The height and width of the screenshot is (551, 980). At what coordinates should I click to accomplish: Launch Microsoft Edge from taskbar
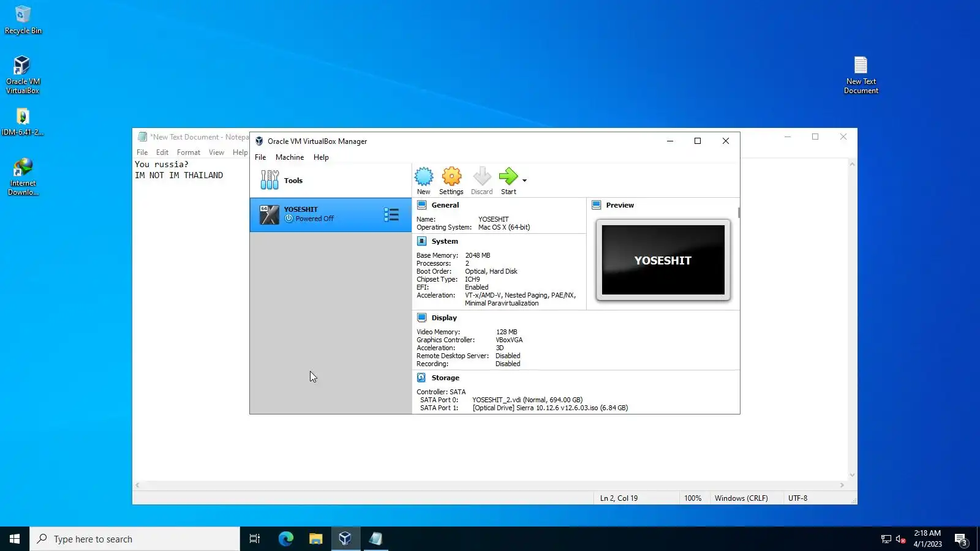click(x=286, y=539)
